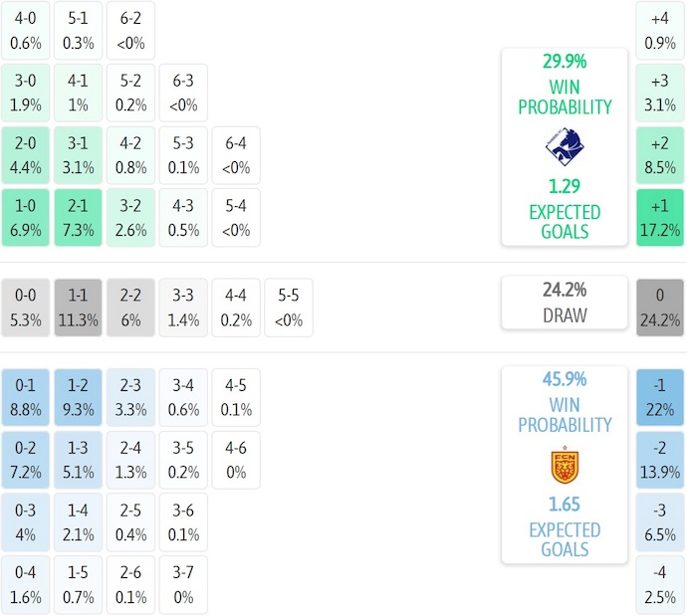Viewport: 687px width, 616px height.
Task: Pick the 0-2 scoreline at 7.2%
Action: [x=26, y=459]
